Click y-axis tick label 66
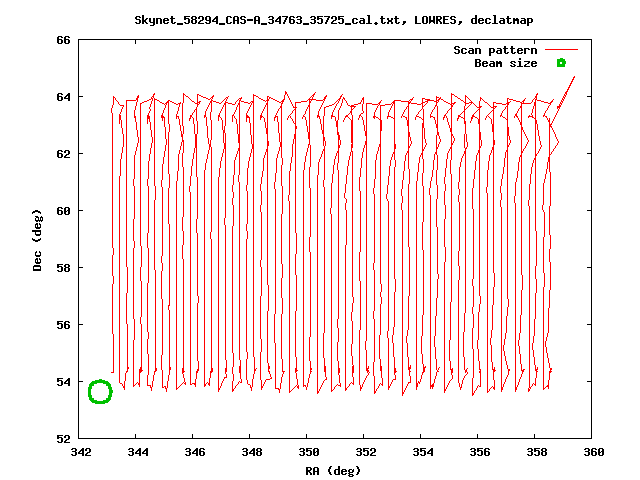Viewport: 640px width, 480px height. click(63, 40)
